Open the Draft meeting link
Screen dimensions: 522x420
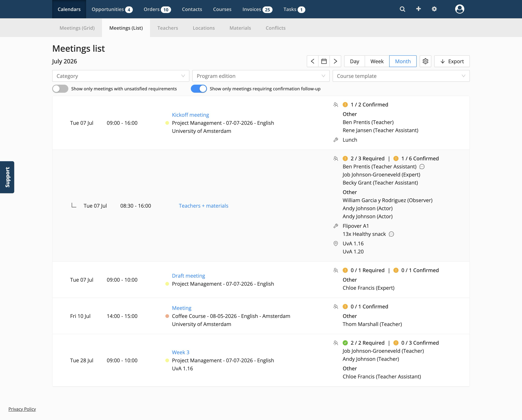[x=188, y=276]
